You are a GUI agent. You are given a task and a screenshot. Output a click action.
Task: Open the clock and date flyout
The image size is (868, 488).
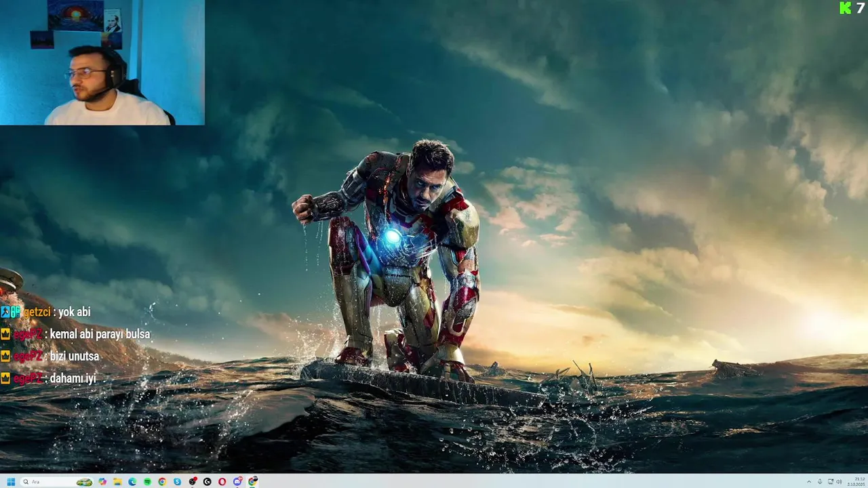[856, 482]
